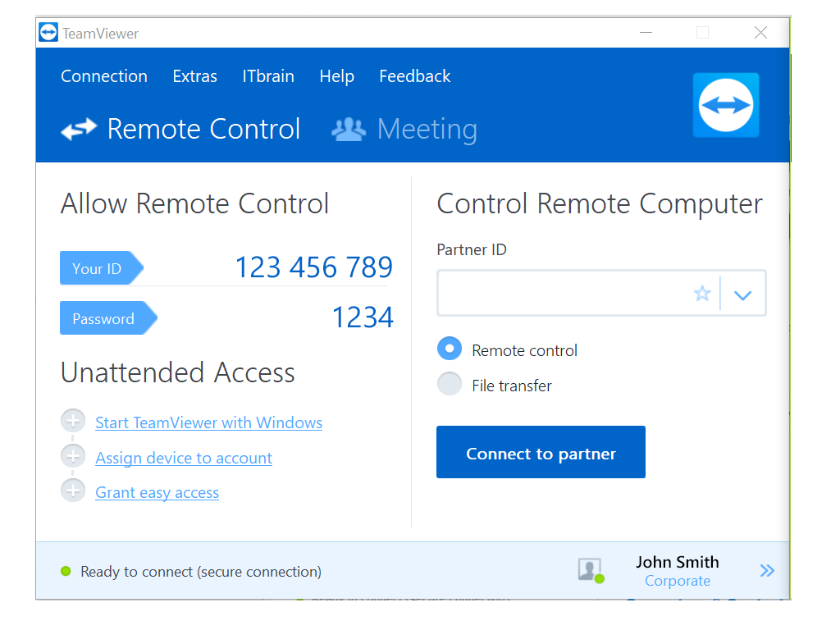Select the Remote control radio button
The height and width of the screenshot is (630, 840).
[450, 349]
